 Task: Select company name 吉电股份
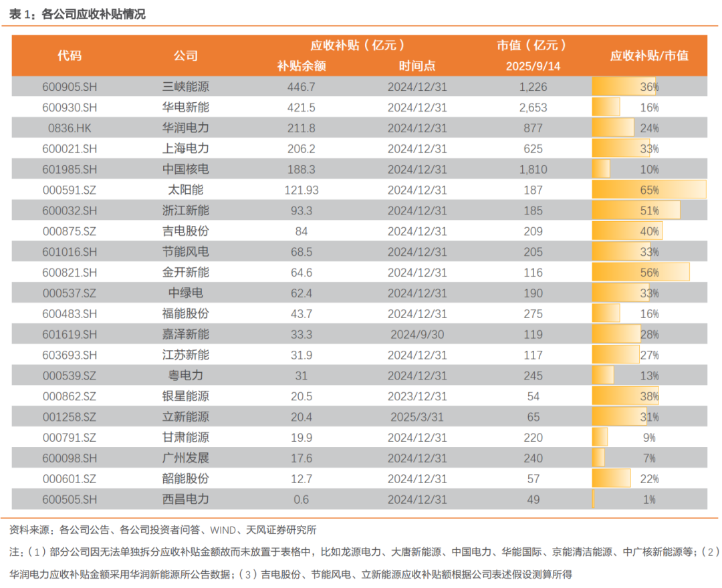coord(186,231)
